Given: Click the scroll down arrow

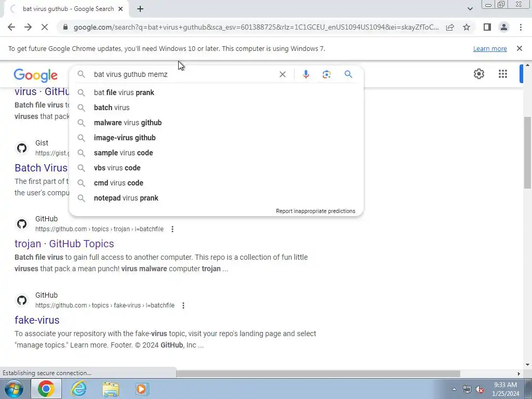Looking at the screenshot, I should pos(527,365).
